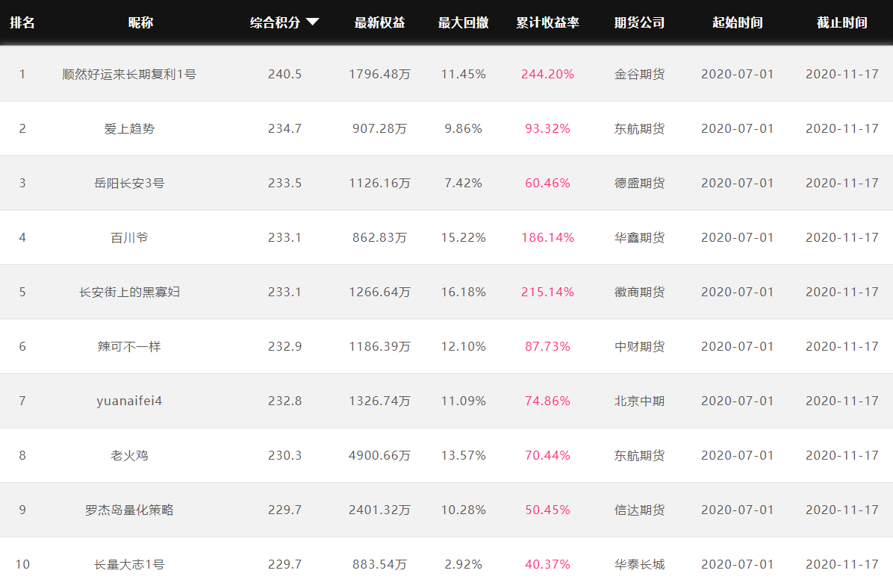
Task: Select equity value 862.83万
Action: point(379,237)
